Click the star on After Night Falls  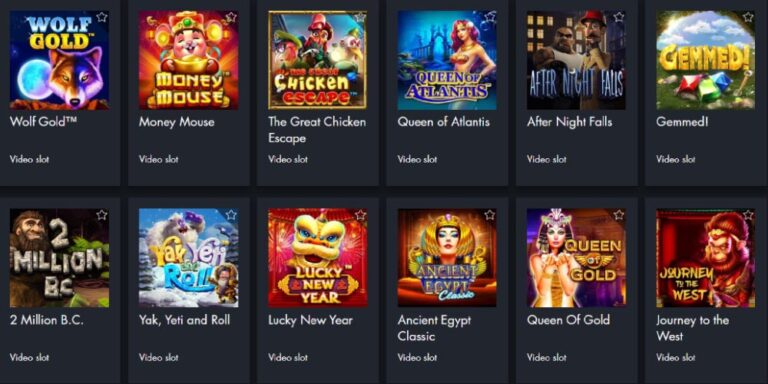619,17
